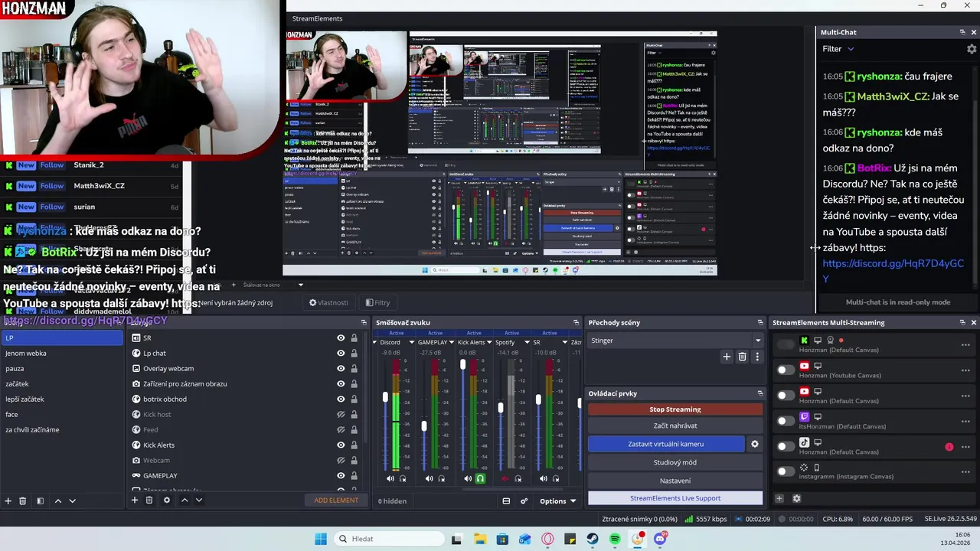This screenshot has width=980, height=551.
Task: Enable the itsHonzman Twitch stream toggle
Action: coord(785,420)
